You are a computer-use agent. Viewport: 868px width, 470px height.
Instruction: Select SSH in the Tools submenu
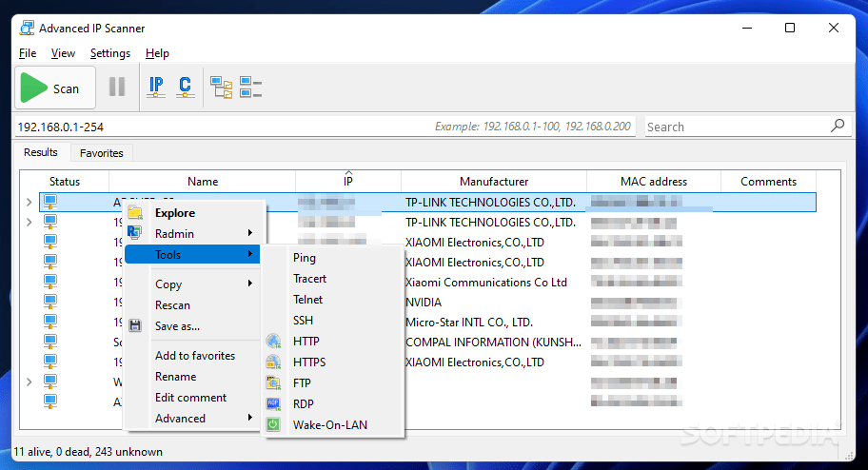(333, 320)
